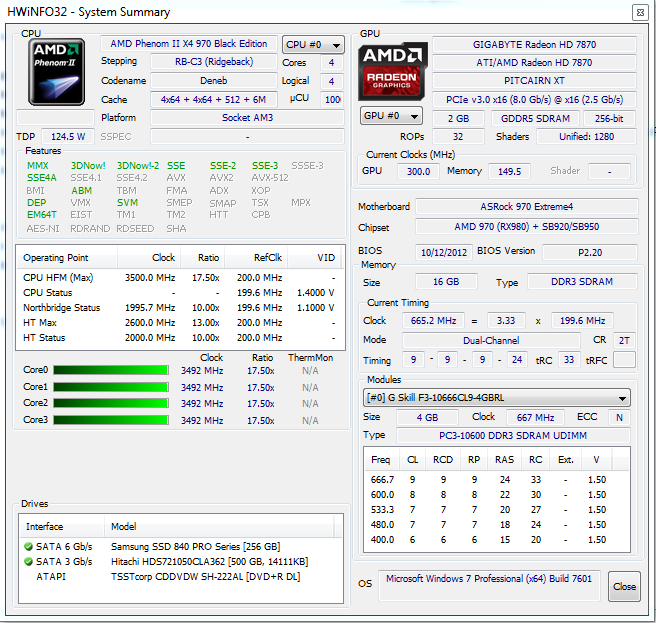Expand the memory module G Skill F3-10666CL9-4GBRL dropdown
Viewport: 656px width, 623px height.
click(x=497, y=397)
